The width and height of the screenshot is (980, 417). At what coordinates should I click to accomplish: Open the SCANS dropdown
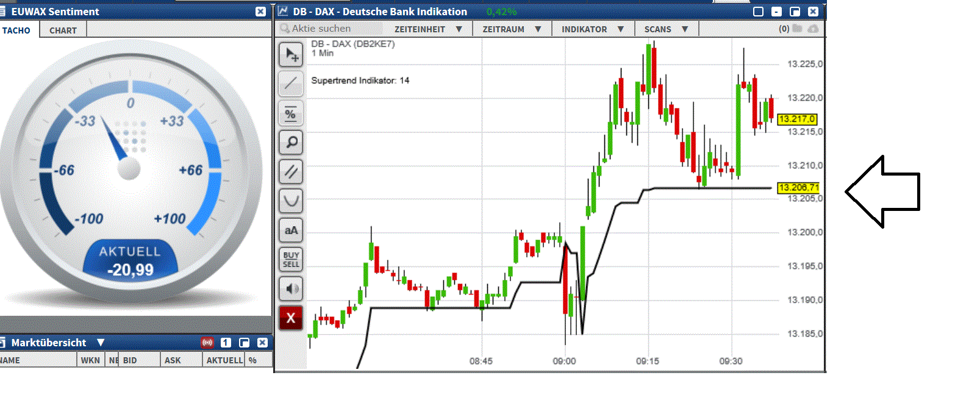click(x=666, y=29)
